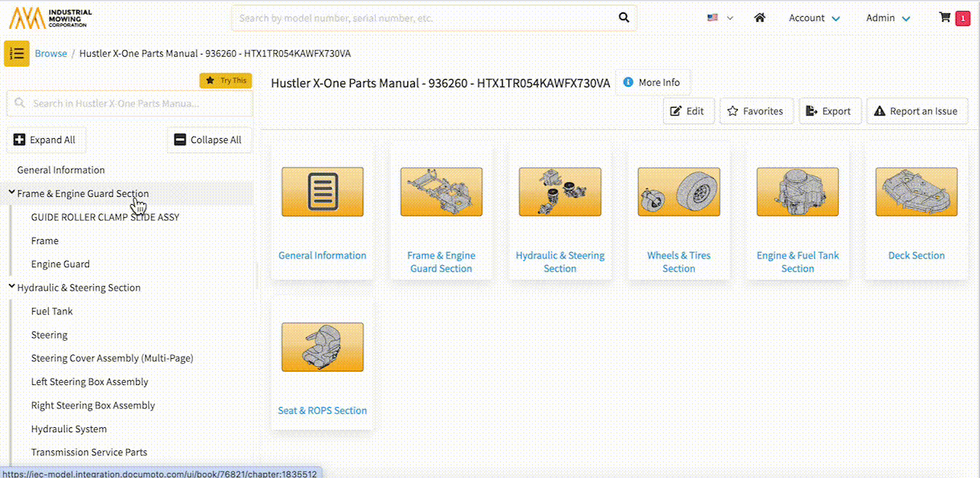Screen dimensions: 980x478
Task: Click Collapse All button
Action: 209,140
